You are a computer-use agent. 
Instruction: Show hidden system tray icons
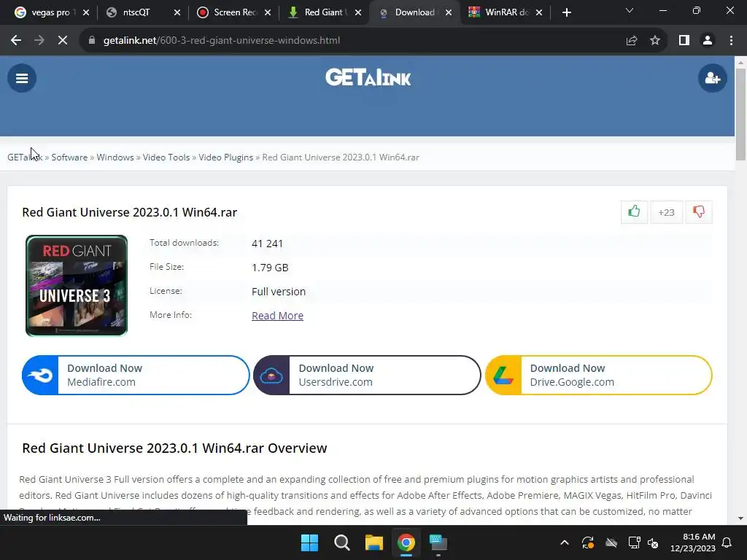[565, 542]
